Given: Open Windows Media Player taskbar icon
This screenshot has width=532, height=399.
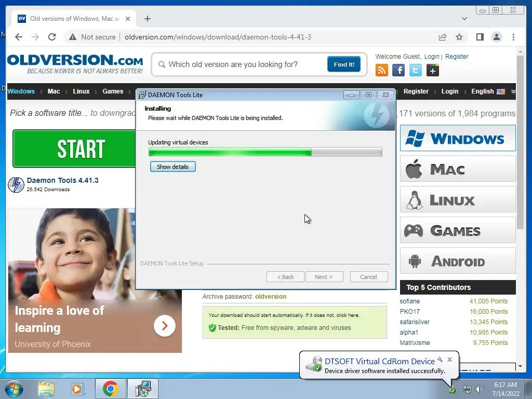Looking at the screenshot, I should point(77,389).
